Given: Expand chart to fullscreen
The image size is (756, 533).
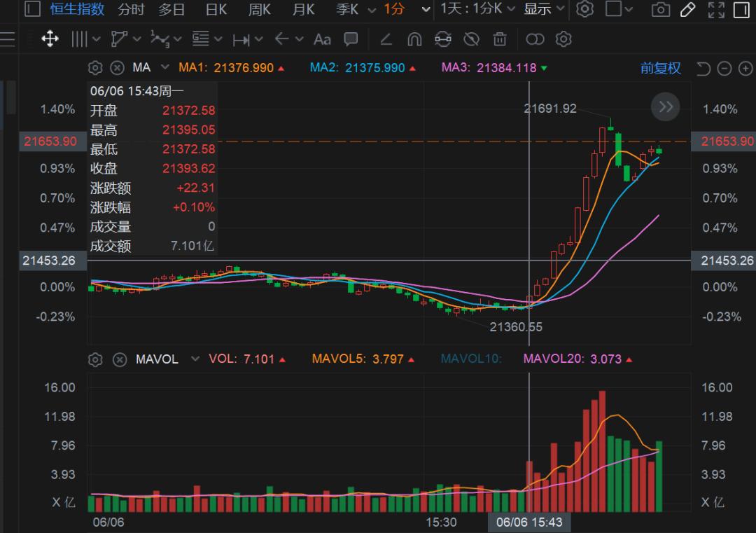Looking at the screenshot, I should [x=715, y=10].
